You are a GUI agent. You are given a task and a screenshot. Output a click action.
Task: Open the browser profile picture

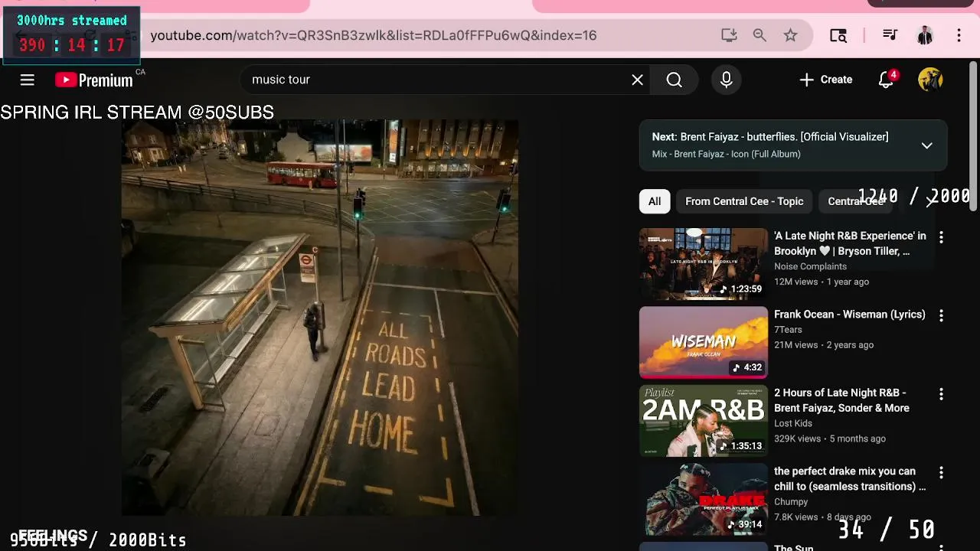(925, 35)
